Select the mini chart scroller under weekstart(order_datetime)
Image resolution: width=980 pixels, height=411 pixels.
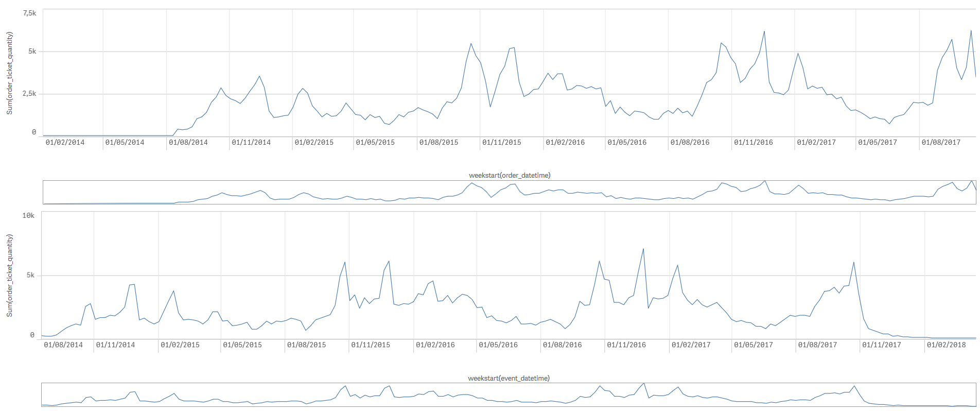(509, 192)
